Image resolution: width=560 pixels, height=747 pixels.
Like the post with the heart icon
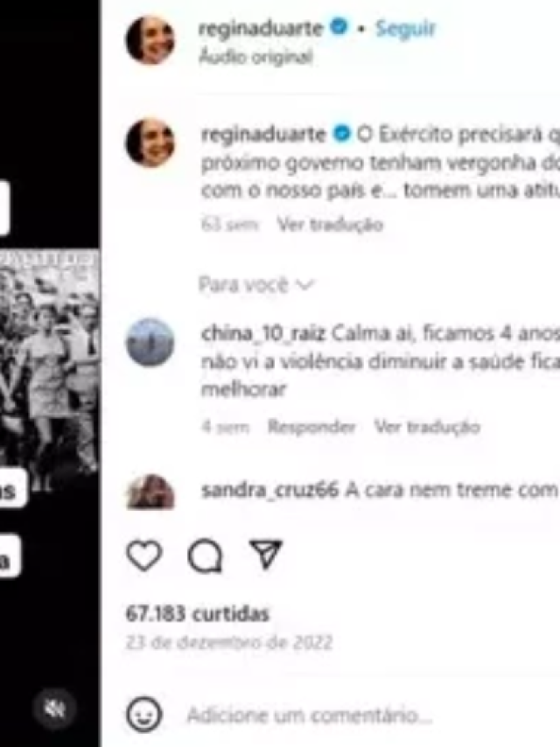[143, 555]
